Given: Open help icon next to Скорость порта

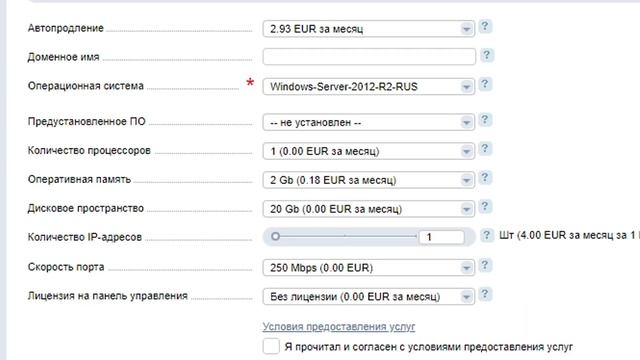Looking at the screenshot, I should click(485, 265).
